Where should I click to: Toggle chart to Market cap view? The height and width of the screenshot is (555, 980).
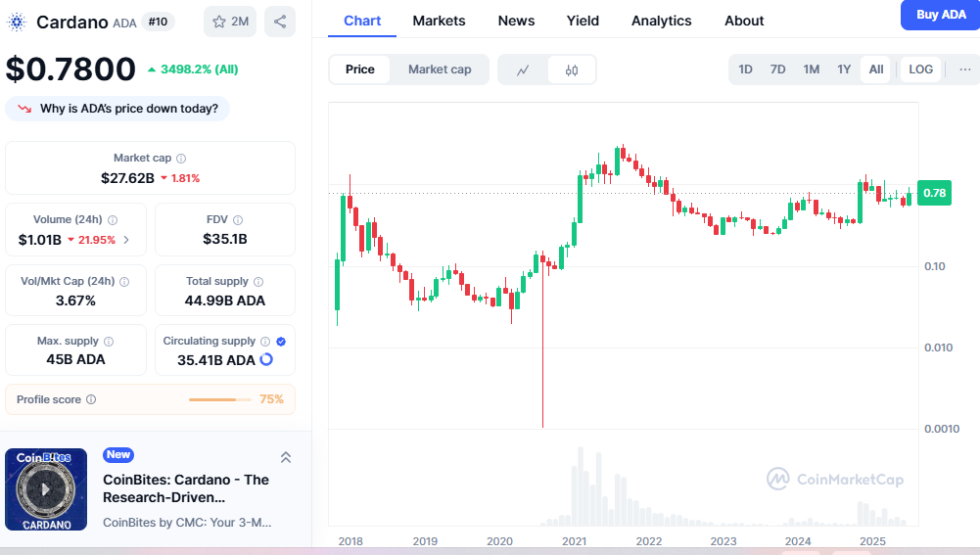pyautogui.click(x=440, y=69)
